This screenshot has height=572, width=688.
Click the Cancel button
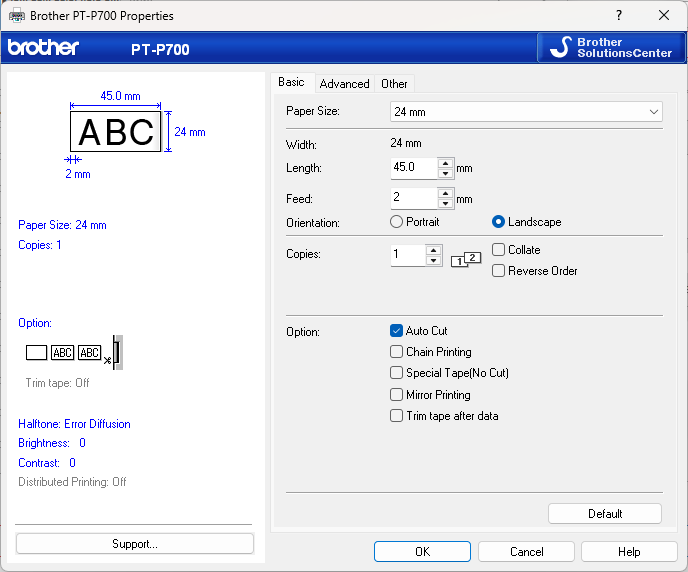tap(527, 551)
